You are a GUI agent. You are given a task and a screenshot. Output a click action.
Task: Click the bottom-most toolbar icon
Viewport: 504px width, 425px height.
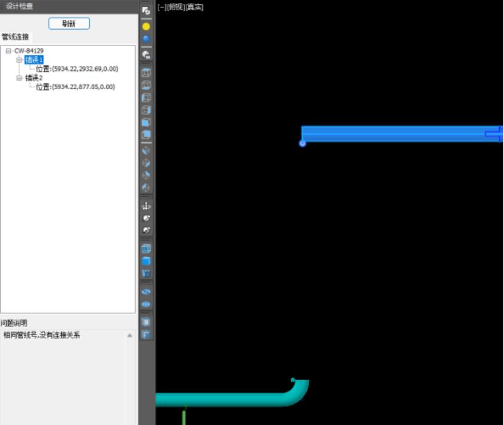146,334
